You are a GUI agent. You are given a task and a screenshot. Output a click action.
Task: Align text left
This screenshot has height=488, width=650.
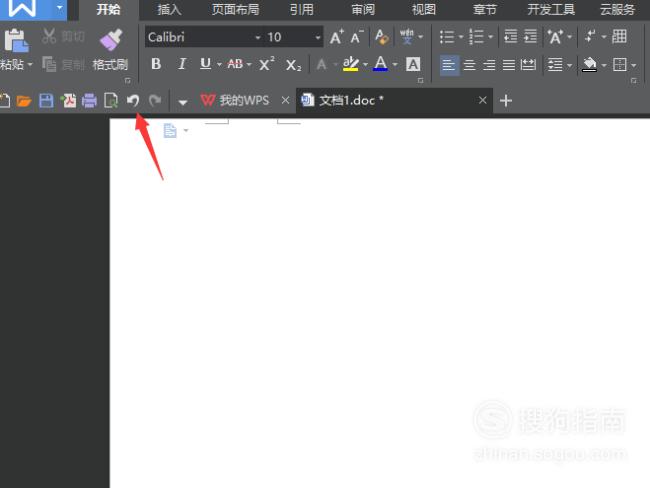click(x=449, y=65)
